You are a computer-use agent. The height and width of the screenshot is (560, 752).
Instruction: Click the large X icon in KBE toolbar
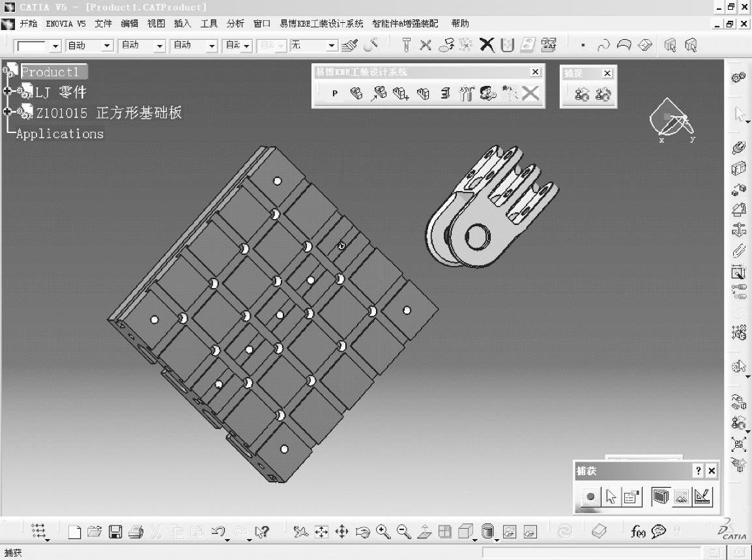(x=530, y=93)
